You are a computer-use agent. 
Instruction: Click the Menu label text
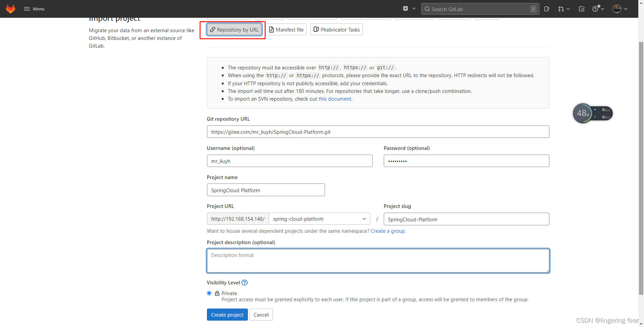pyautogui.click(x=39, y=9)
